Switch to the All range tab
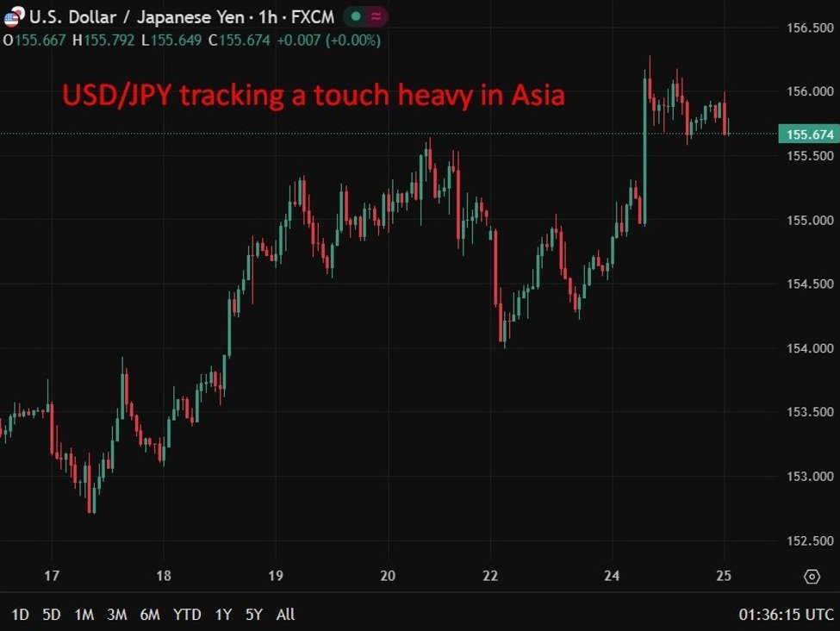 click(x=284, y=615)
